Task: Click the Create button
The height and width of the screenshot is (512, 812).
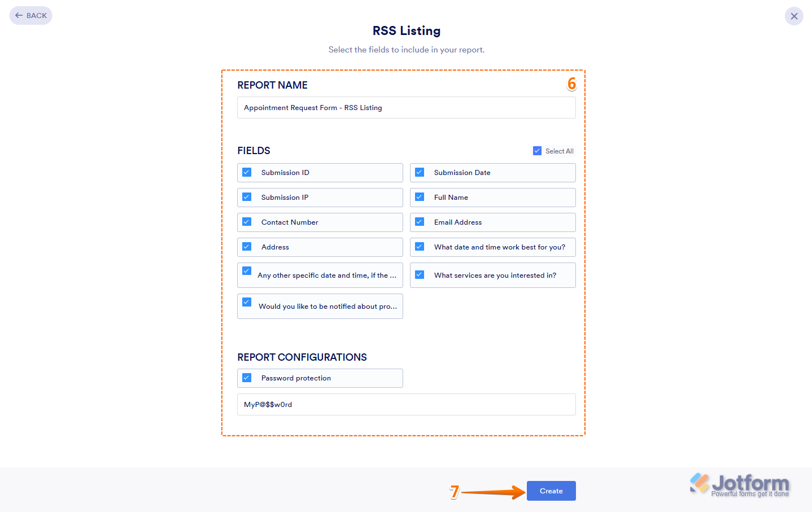Action: point(551,491)
